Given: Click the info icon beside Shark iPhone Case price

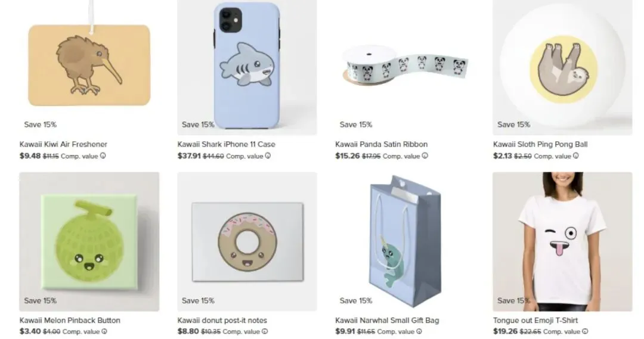Looking at the screenshot, I should pyautogui.click(x=268, y=156).
